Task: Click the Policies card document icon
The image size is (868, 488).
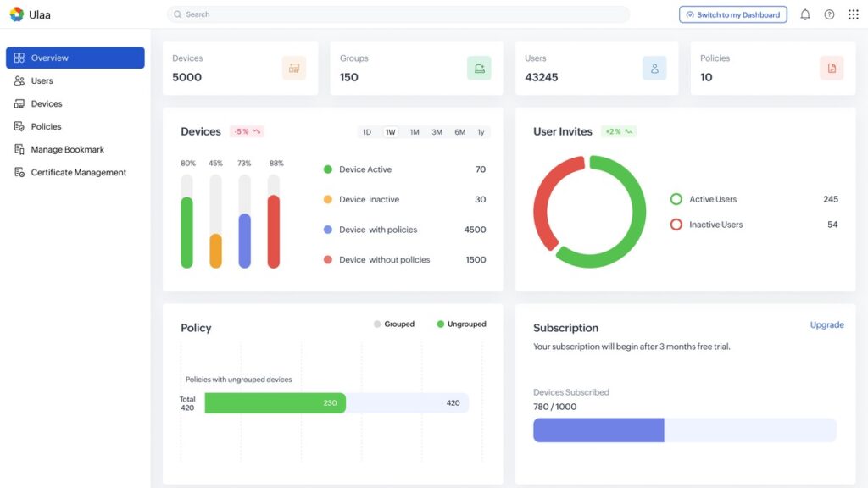Action: click(831, 69)
